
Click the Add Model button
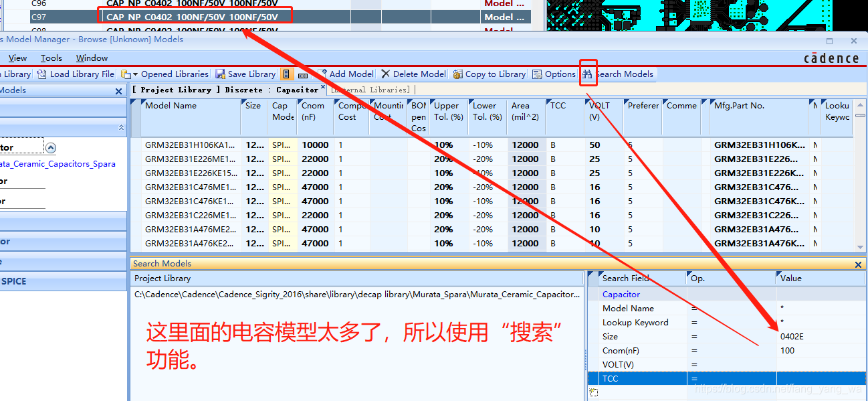(x=346, y=74)
